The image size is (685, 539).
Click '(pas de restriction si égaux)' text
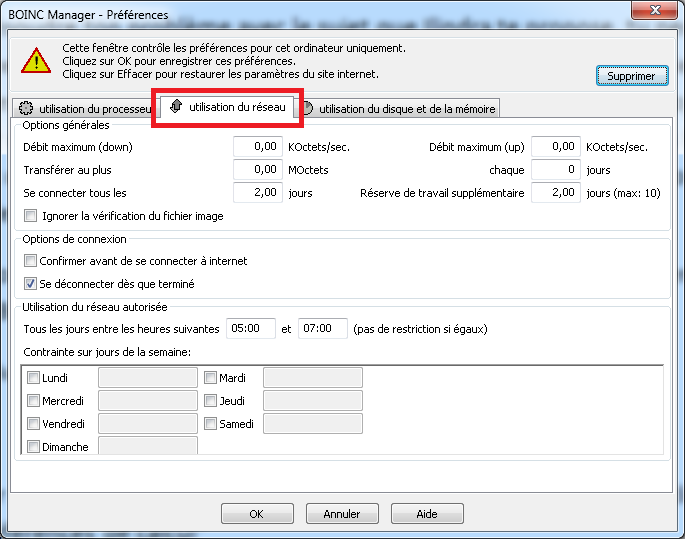point(420,329)
